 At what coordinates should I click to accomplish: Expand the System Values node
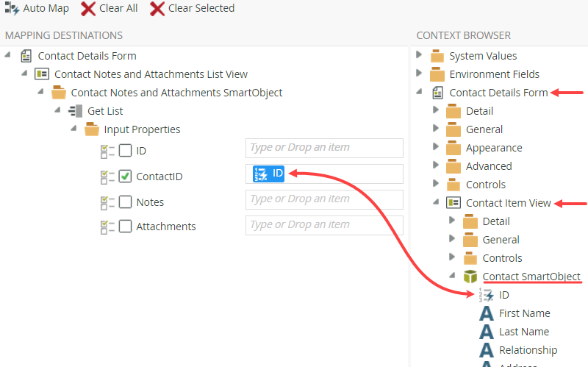[x=420, y=55]
